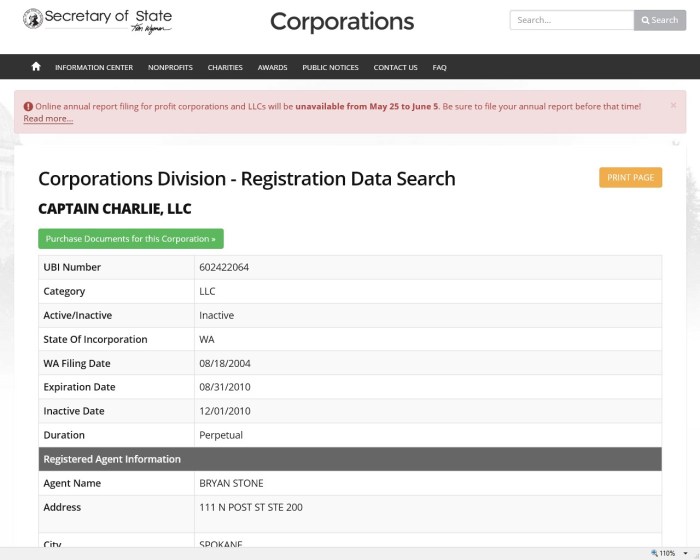Click Purchase Documents for this Corporation
Viewport: 700px width, 560px height.
click(x=131, y=239)
